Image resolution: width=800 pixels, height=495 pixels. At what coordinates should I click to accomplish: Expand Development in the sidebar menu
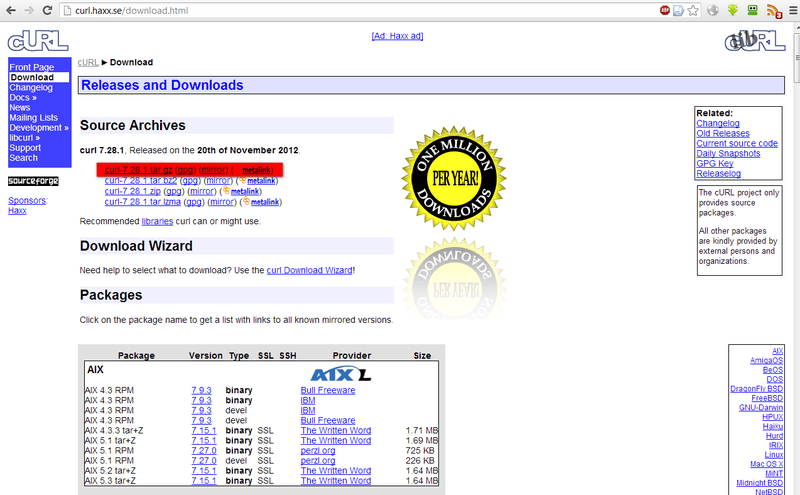coord(39,128)
